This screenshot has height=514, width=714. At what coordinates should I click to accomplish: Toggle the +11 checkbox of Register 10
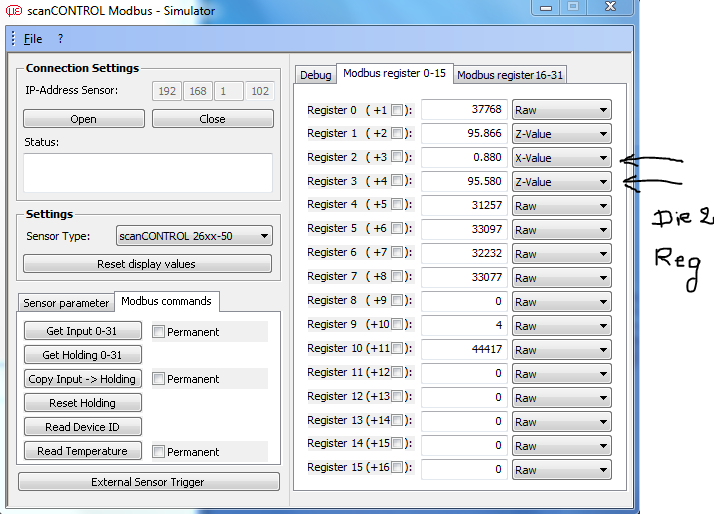tap(397, 348)
